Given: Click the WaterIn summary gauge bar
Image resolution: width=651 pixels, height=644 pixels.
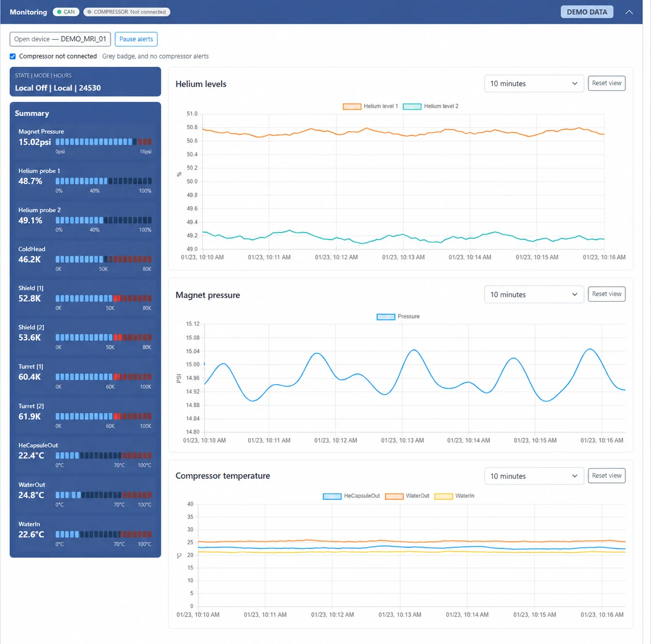Looking at the screenshot, I should (x=104, y=534).
